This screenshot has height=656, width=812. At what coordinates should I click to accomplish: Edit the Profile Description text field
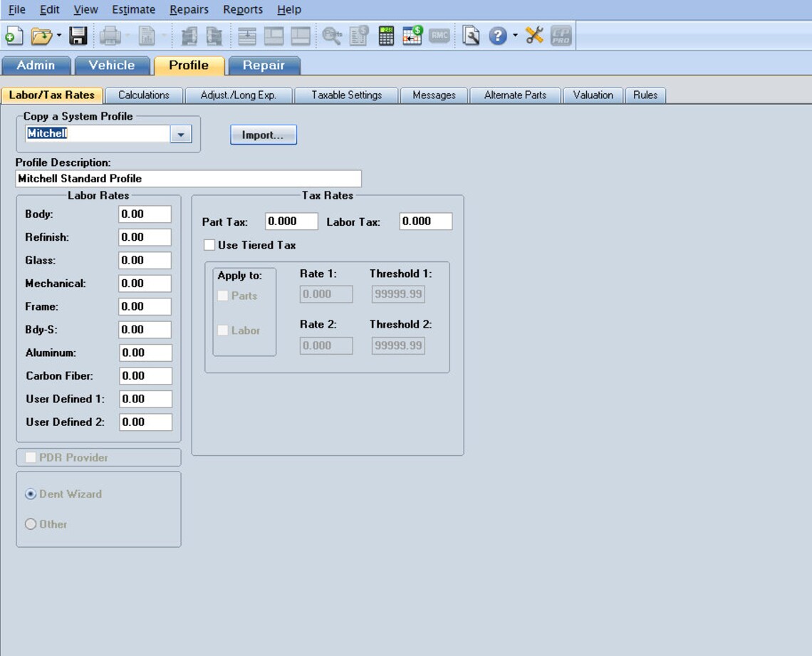click(x=189, y=178)
